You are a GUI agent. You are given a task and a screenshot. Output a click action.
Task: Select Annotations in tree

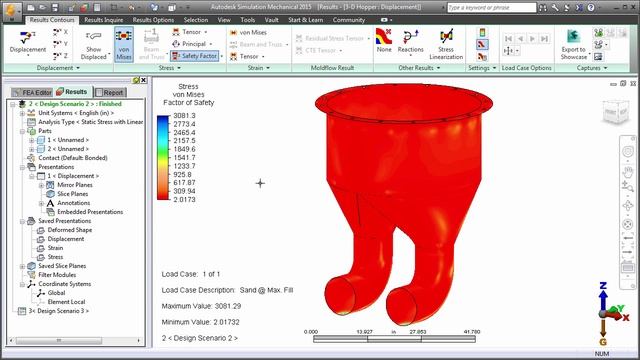click(73, 203)
